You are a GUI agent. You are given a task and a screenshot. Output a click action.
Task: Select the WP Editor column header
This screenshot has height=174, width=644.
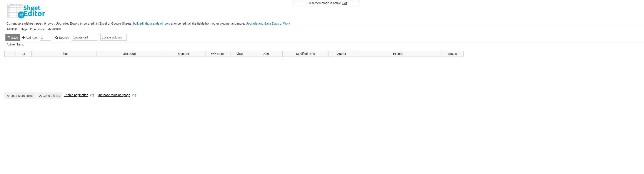(x=218, y=54)
